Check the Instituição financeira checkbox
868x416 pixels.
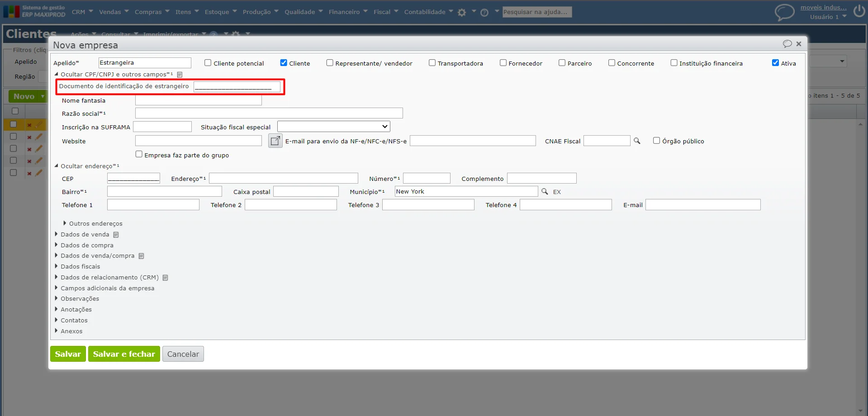click(674, 63)
